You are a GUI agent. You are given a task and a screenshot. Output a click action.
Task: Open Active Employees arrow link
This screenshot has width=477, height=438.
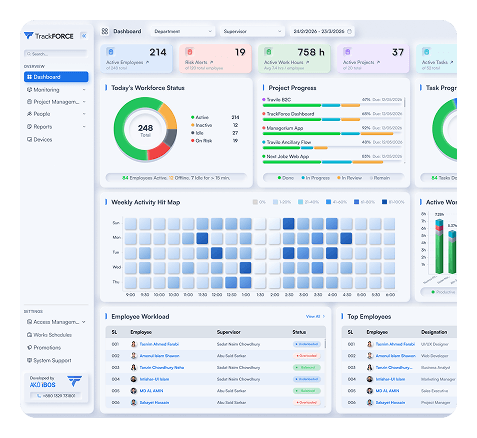click(x=147, y=62)
